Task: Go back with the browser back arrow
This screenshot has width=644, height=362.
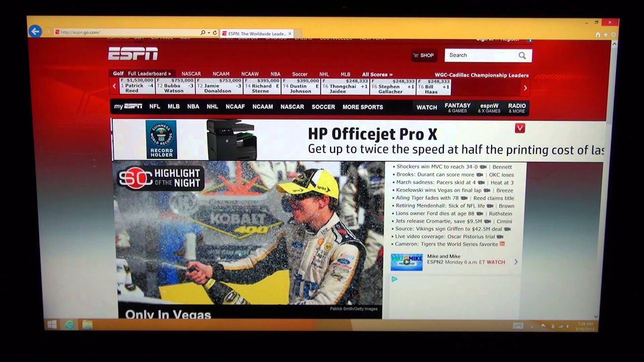Action: tap(35, 32)
